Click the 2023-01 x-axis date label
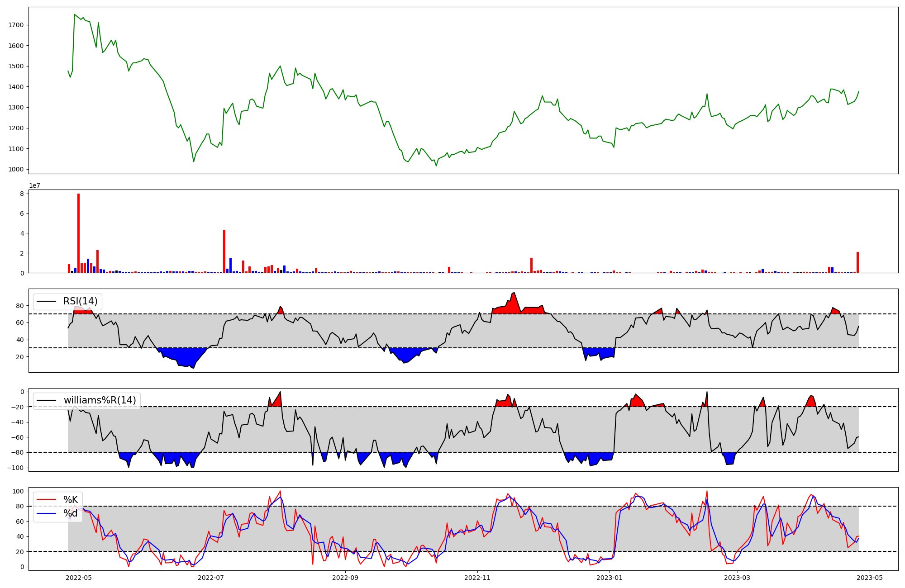The width and height of the screenshot is (905, 588). [x=610, y=578]
